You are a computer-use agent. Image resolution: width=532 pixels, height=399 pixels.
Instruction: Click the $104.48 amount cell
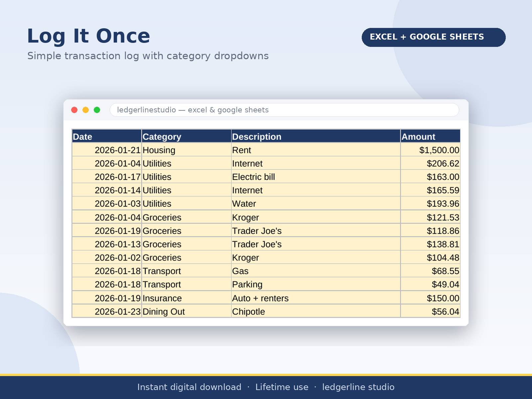pos(431,257)
